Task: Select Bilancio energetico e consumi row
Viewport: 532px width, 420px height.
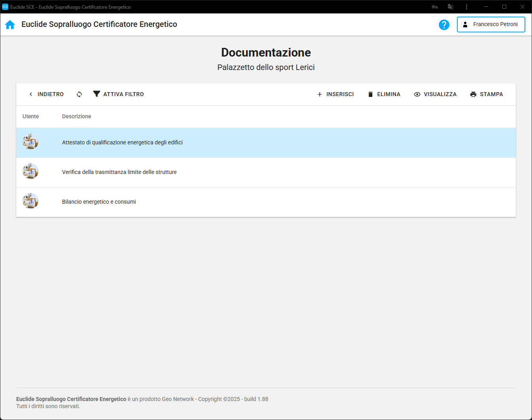Action: [99, 202]
